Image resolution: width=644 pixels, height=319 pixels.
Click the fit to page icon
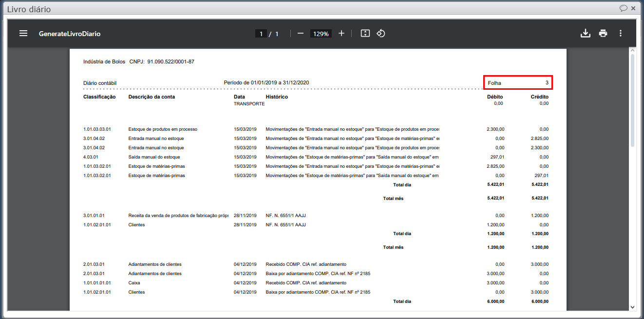(x=365, y=34)
